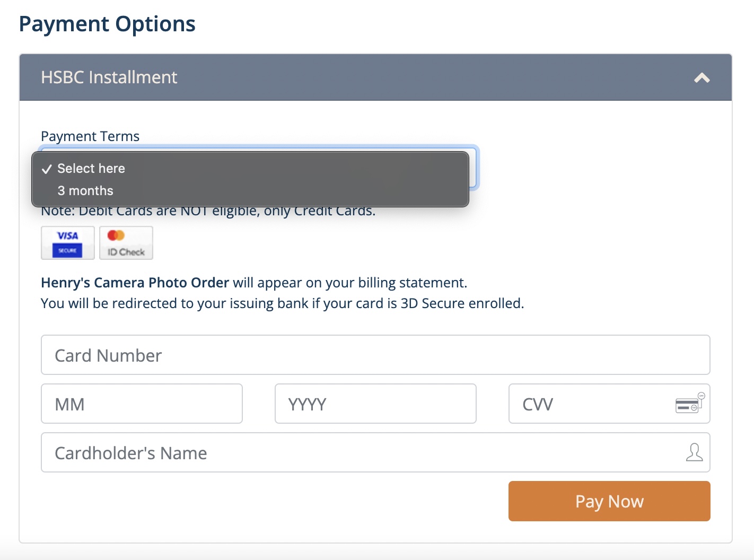
Task: Click the person icon in Cardholder's Name
Action: 694,452
